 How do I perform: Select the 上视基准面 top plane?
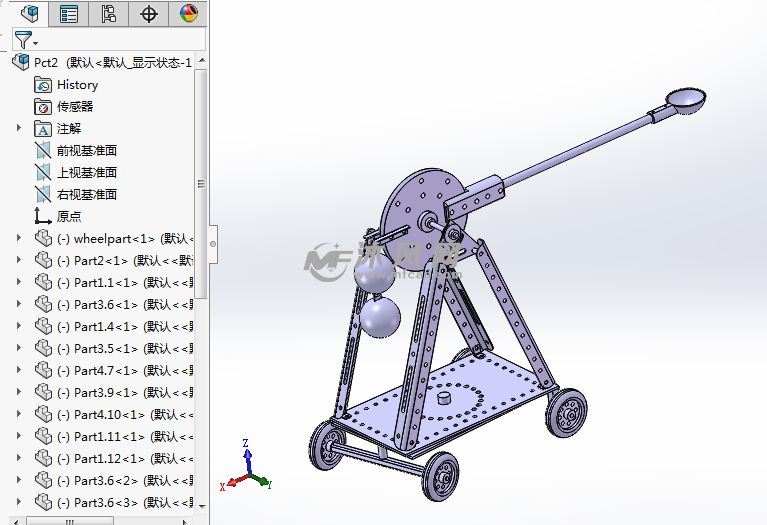tap(87, 173)
